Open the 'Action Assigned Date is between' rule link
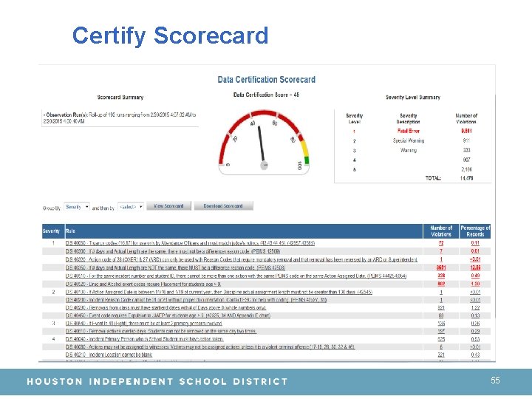 (x=219, y=292)
